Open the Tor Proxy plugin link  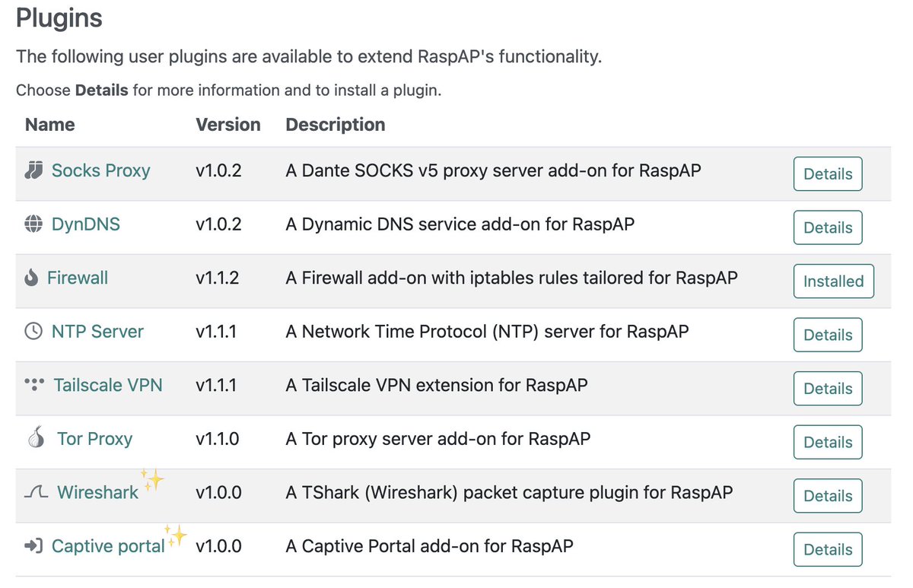94,439
